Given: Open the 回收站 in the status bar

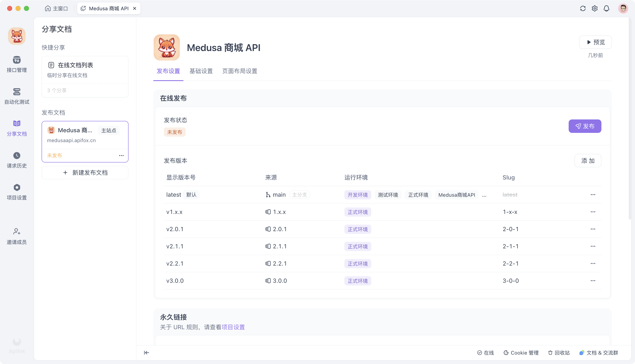Looking at the screenshot, I should [559, 353].
